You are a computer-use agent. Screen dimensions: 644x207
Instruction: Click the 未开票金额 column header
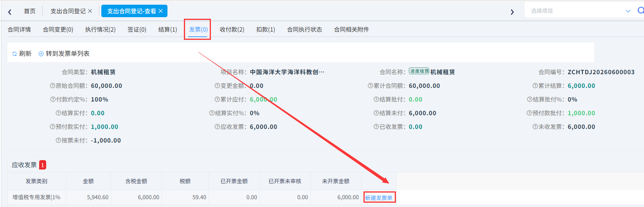[x=336, y=181]
